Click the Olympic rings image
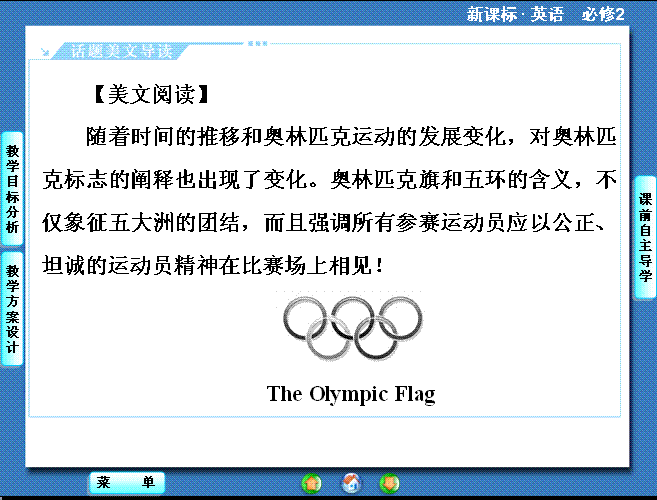The width and height of the screenshot is (657, 500). [x=353, y=328]
